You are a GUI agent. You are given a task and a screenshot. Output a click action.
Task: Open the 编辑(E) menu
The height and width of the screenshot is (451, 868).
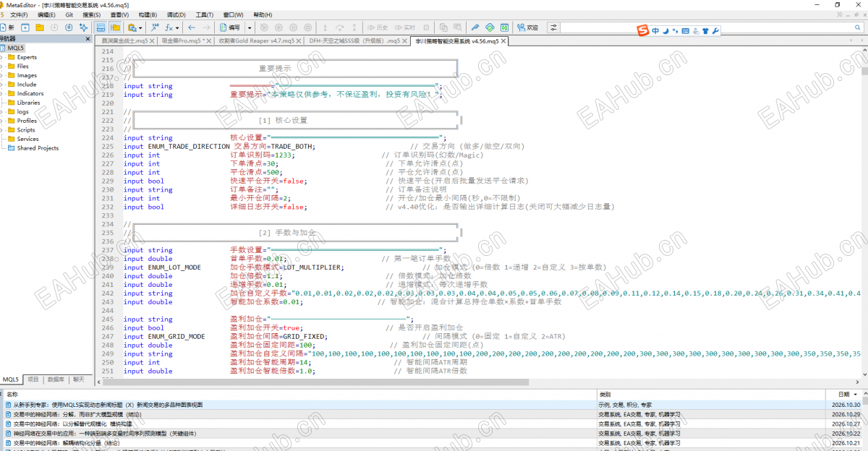point(46,14)
